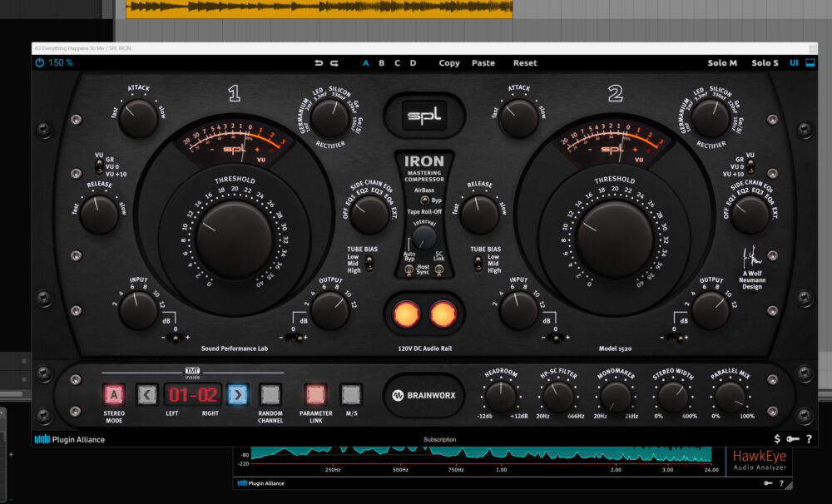Enable Solo M monitoring

point(722,63)
